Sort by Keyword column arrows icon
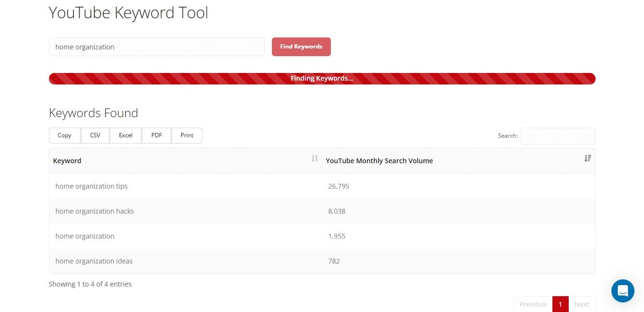This screenshot has height=312, width=644. tap(315, 158)
